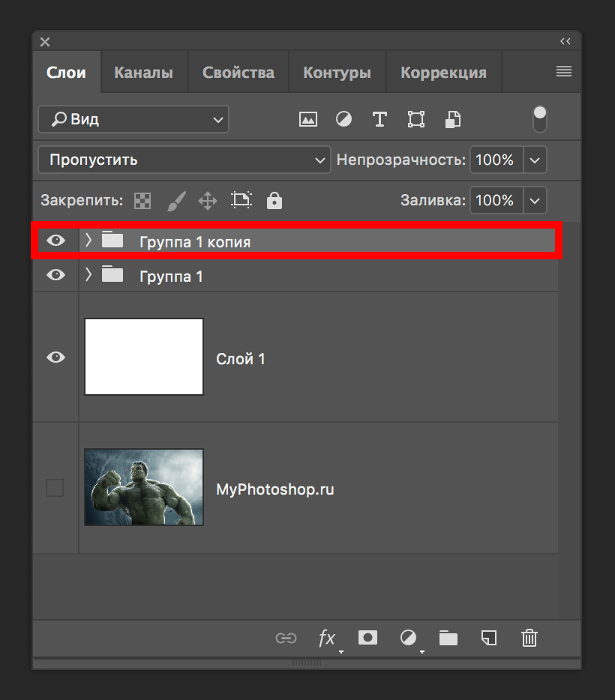Image resolution: width=615 pixels, height=700 pixels.
Task: Expand the Группа 1 group chevron
Action: coord(88,276)
